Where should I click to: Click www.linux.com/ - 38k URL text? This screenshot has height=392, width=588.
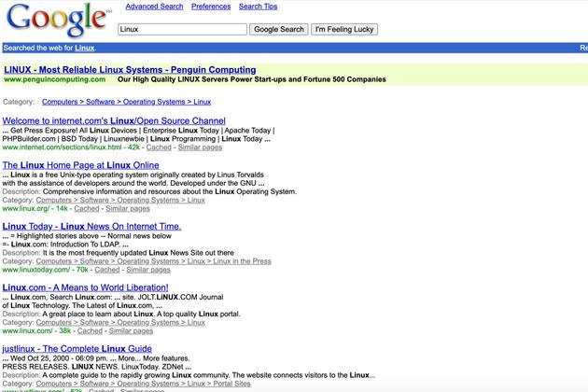36,330
